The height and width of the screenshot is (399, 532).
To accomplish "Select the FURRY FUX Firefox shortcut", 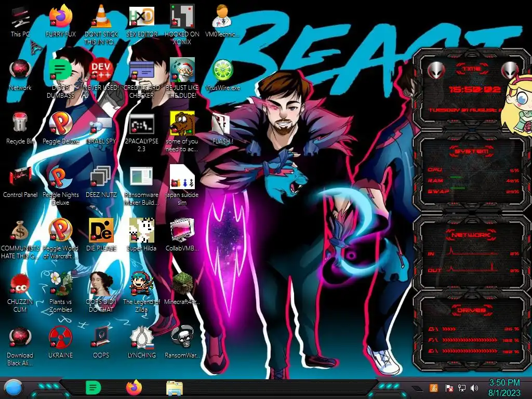I will coord(60,21).
